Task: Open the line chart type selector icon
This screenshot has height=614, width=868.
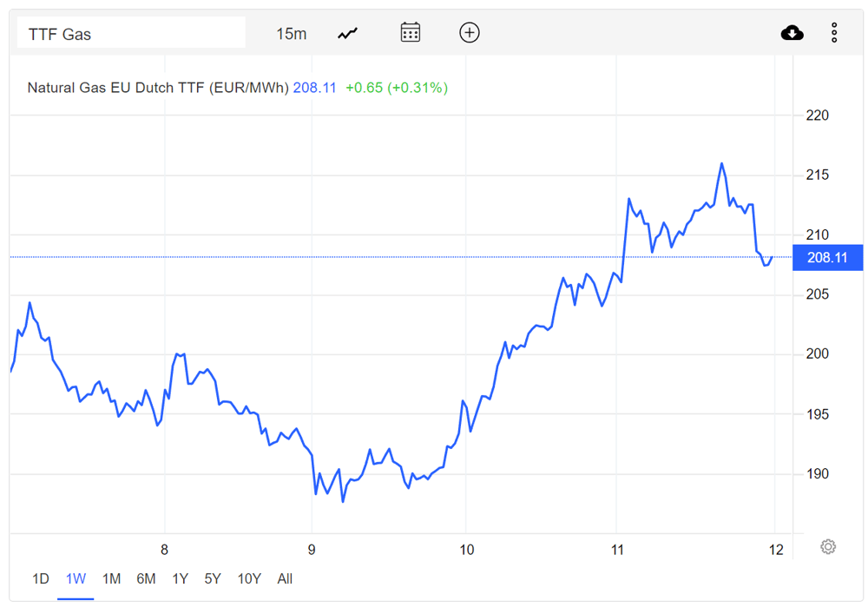Action: pyautogui.click(x=348, y=34)
